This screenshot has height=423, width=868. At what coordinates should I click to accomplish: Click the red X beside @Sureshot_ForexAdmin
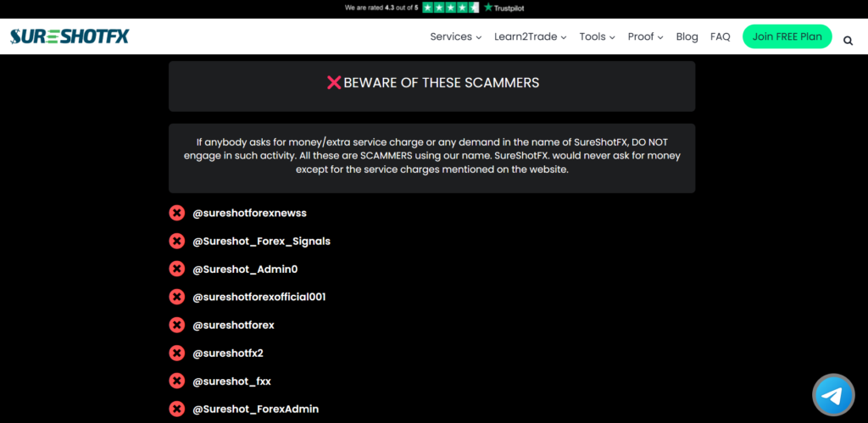point(176,409)
